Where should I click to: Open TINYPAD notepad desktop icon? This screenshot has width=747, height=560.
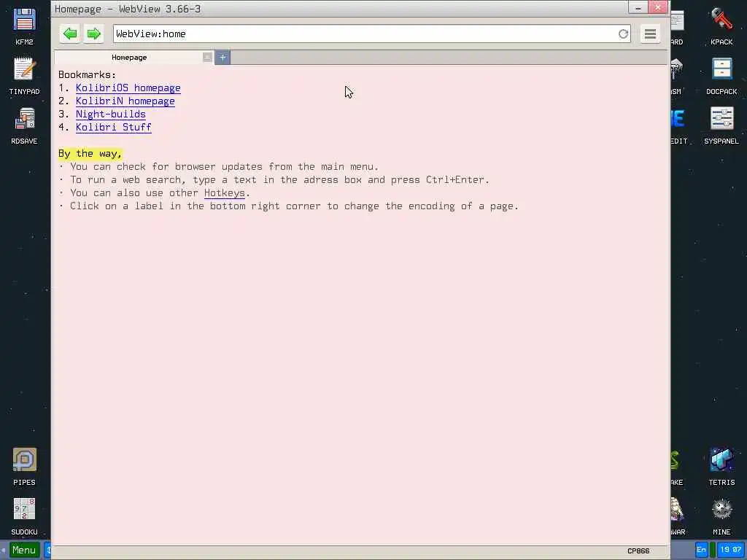(x=24, y=76)
